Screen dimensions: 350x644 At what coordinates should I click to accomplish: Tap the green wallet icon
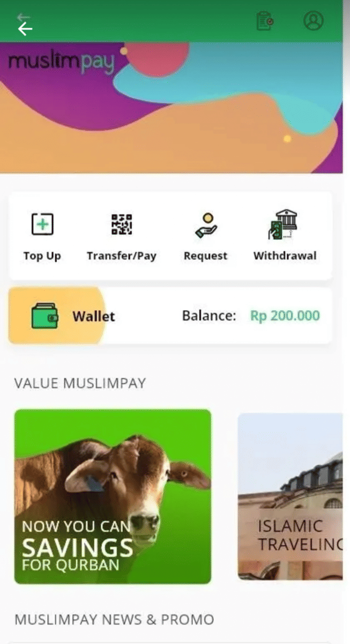pyautogui.click(x=44, y=316)
